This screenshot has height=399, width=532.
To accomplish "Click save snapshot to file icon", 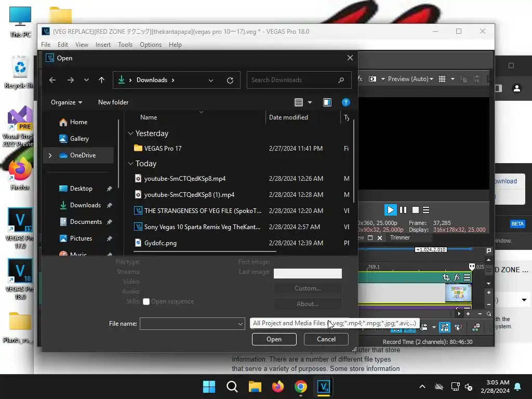I will [477, 79].
